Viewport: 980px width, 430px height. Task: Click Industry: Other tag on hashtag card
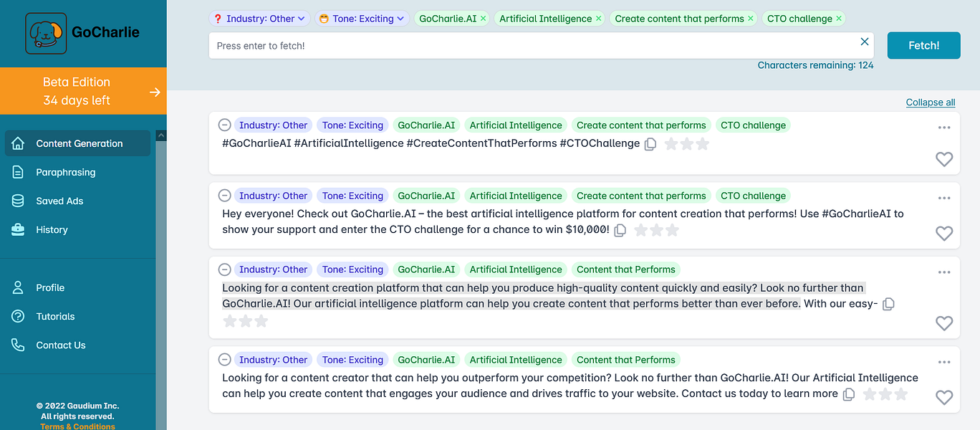pos(273,125)
